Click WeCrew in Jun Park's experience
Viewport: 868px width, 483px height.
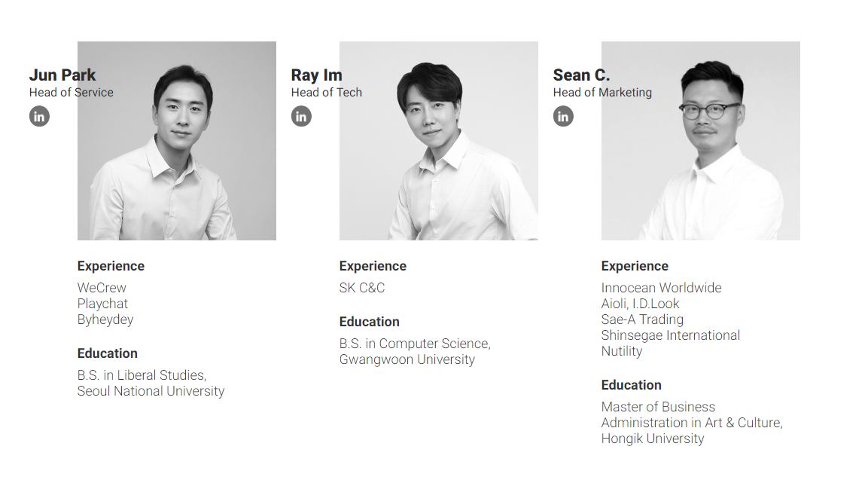click(102, 288)
